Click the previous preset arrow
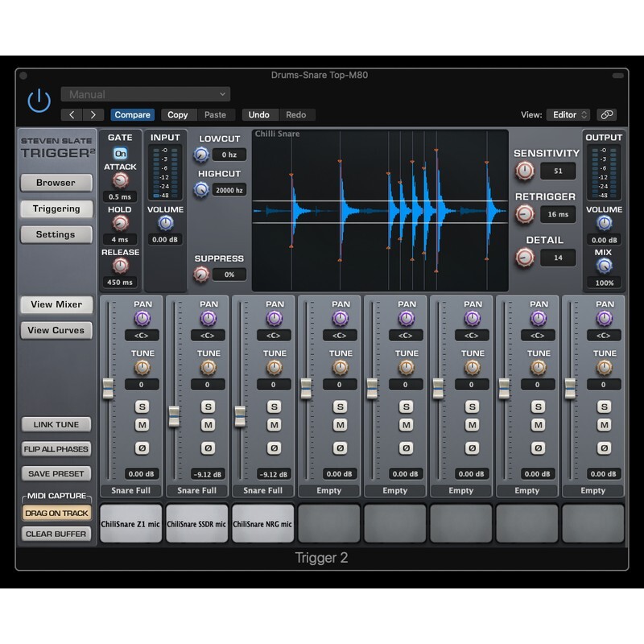644x644 pixels. click(72, 115)
